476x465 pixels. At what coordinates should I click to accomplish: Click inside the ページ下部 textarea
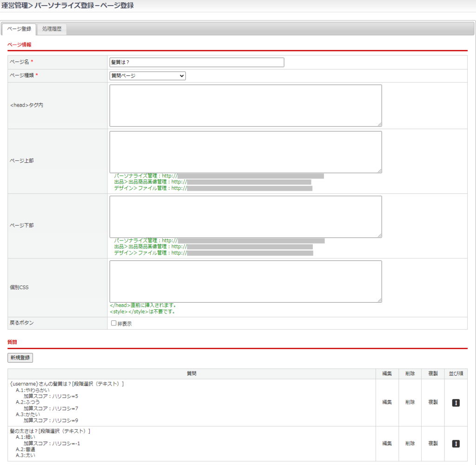coord(245,217)
